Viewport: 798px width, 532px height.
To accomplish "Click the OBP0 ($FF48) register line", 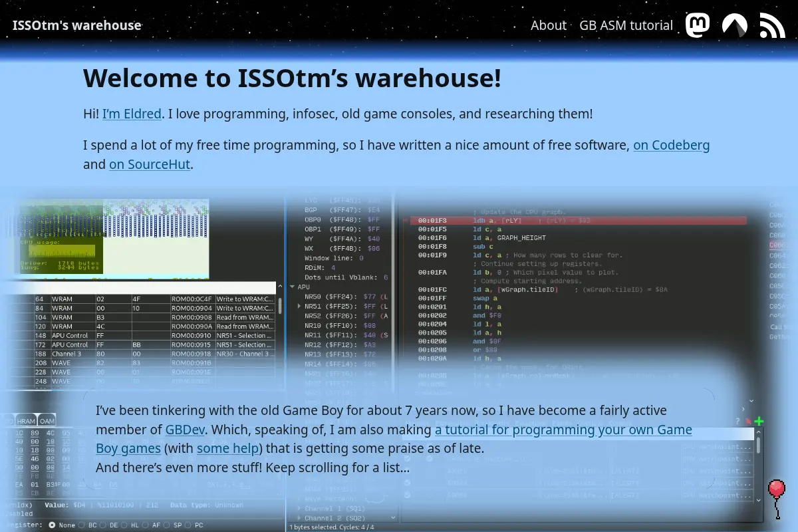I will 342,219.
